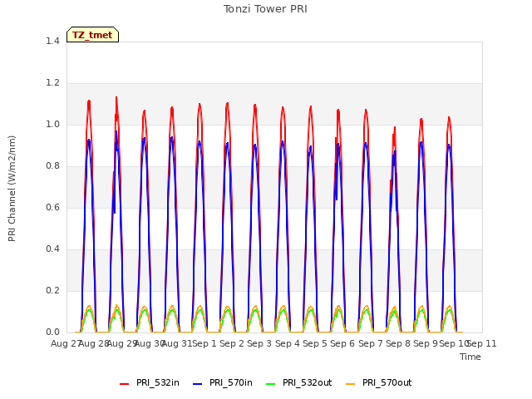Click the Aug 27 x-axis date label
Image resolution: width=532 pixels, height=399 pixels.
pos(65,343)
